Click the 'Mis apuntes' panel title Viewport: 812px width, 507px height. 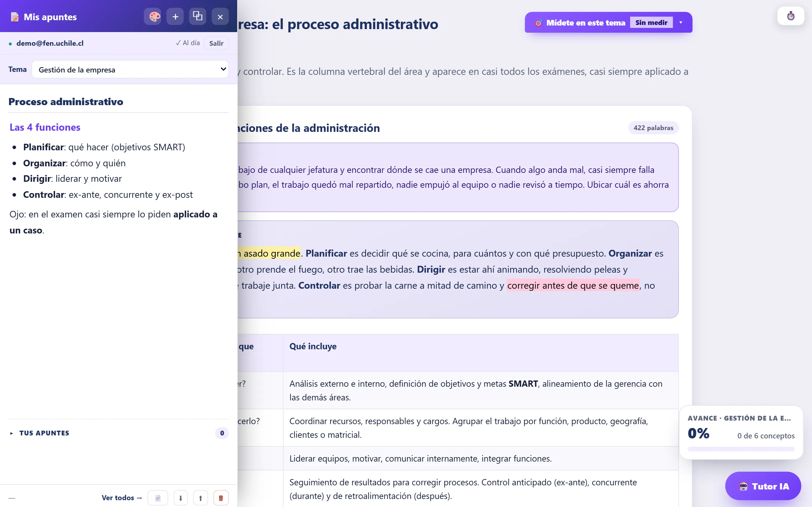(50, 17)
